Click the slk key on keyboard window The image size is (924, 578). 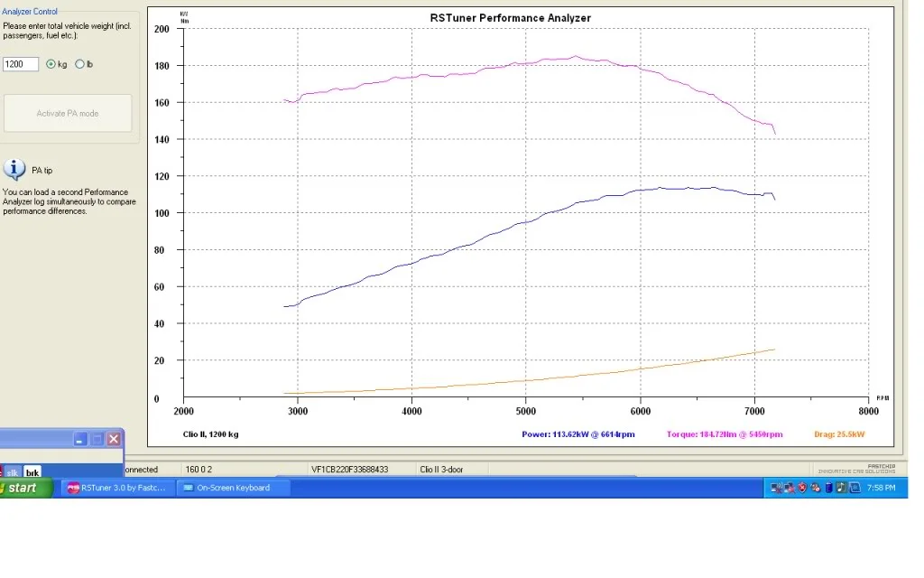(12, 472)
